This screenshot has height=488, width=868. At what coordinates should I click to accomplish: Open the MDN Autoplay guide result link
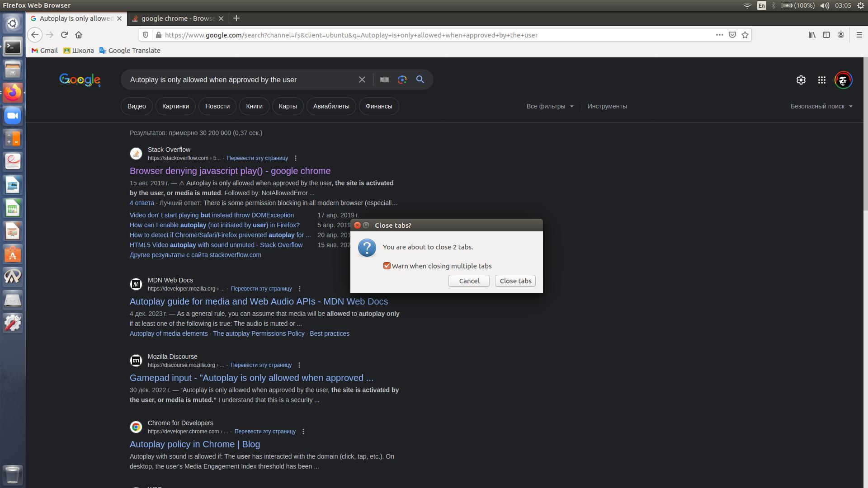[259, 301]
